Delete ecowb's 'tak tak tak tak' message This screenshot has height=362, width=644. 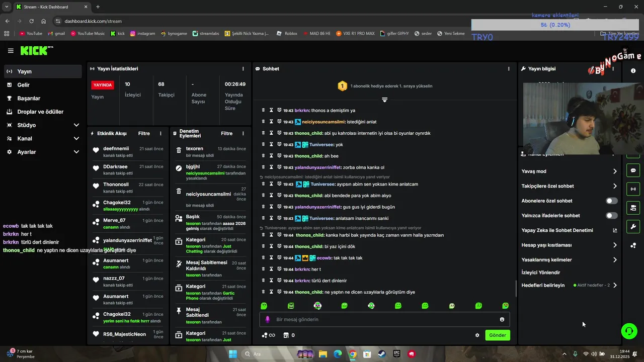263,258
